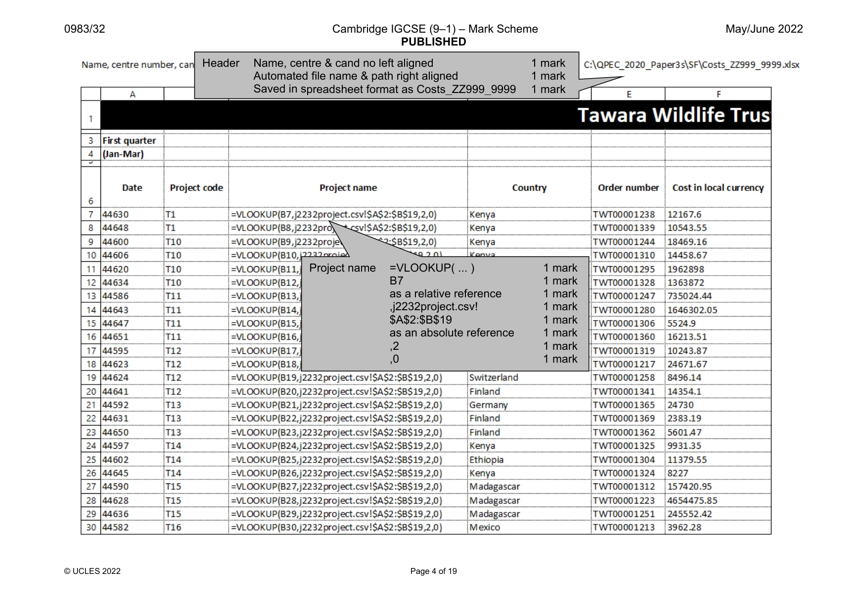This screenshot has width=868, height=614.
Task: Click the 'Project name' column heading cell
Action: (x=348, y=188)
